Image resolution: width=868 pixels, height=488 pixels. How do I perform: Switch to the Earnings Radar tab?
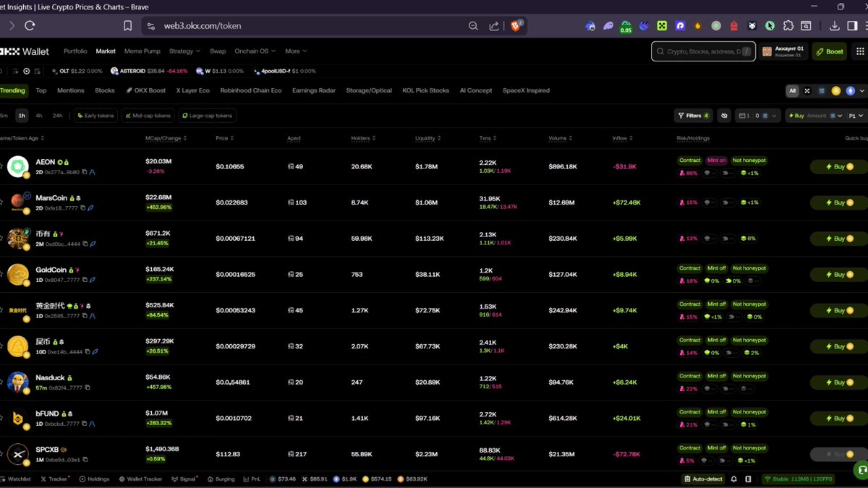(x=314, y=91)
